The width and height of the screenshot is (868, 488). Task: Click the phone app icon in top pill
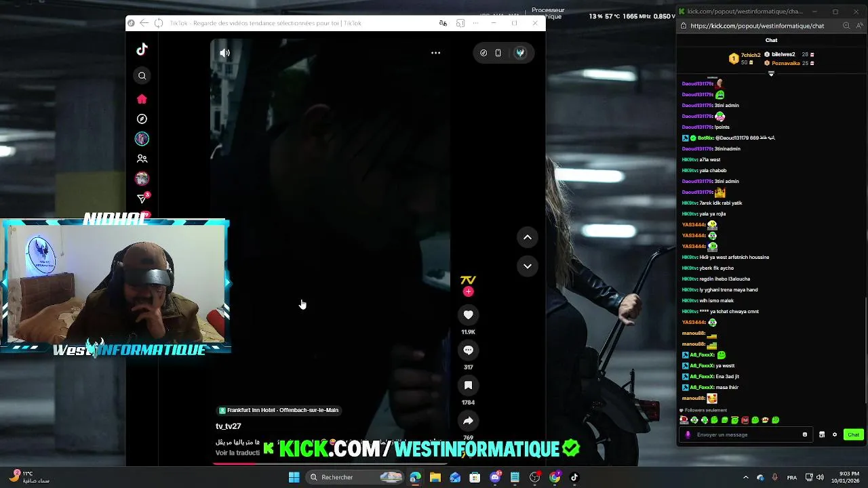[x=498, y=53]
